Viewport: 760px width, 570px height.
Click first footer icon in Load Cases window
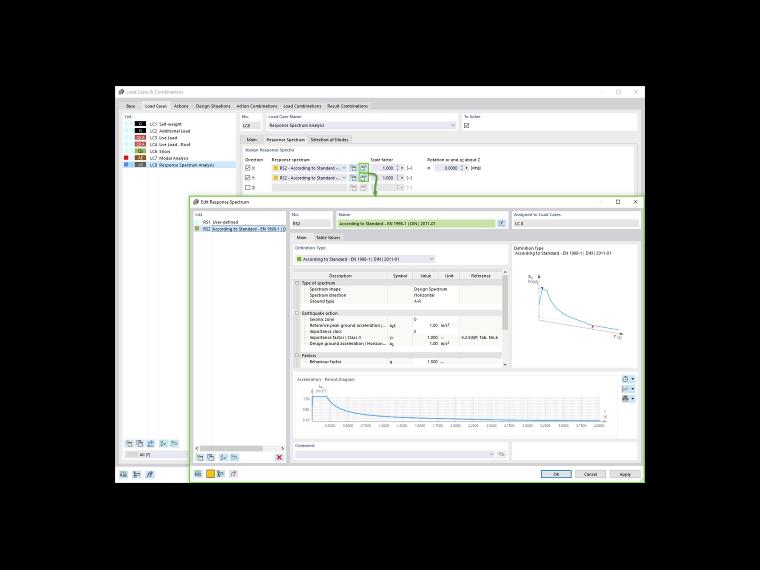124,475
